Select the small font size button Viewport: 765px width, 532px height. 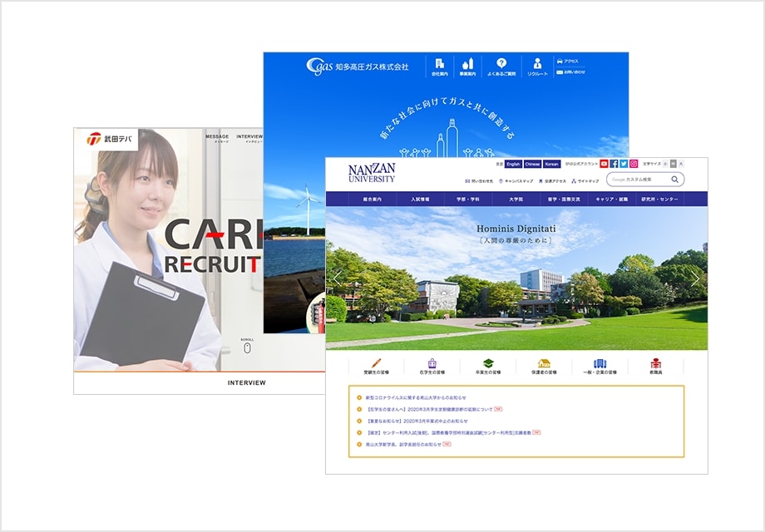[665, 164]
